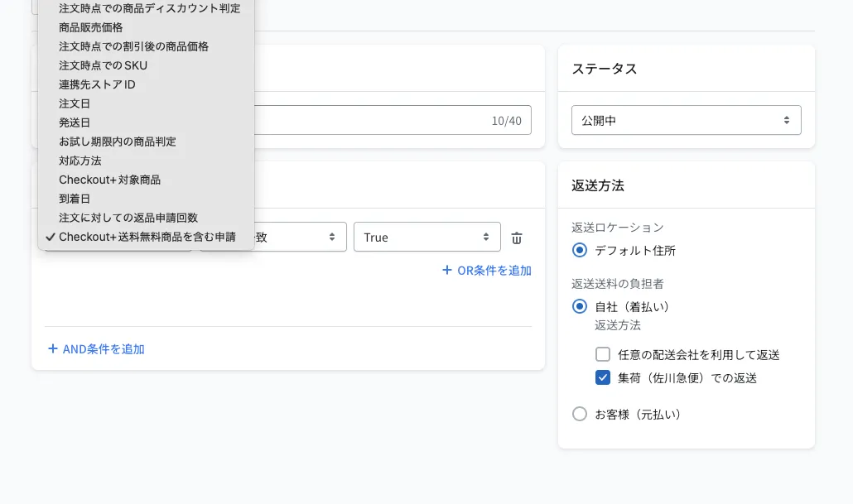Choose 到着日 from the list

[146, 199]
